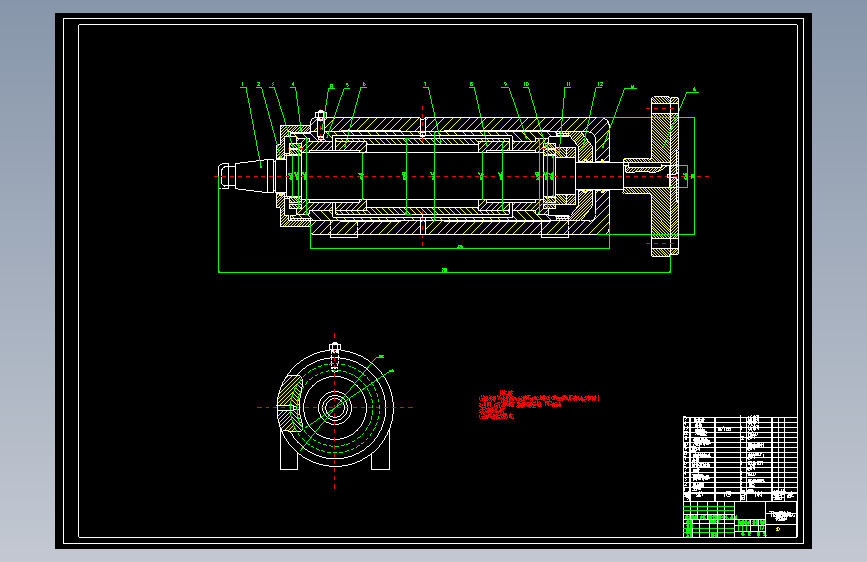Click the right support foot in end view

tap(380, 452)
